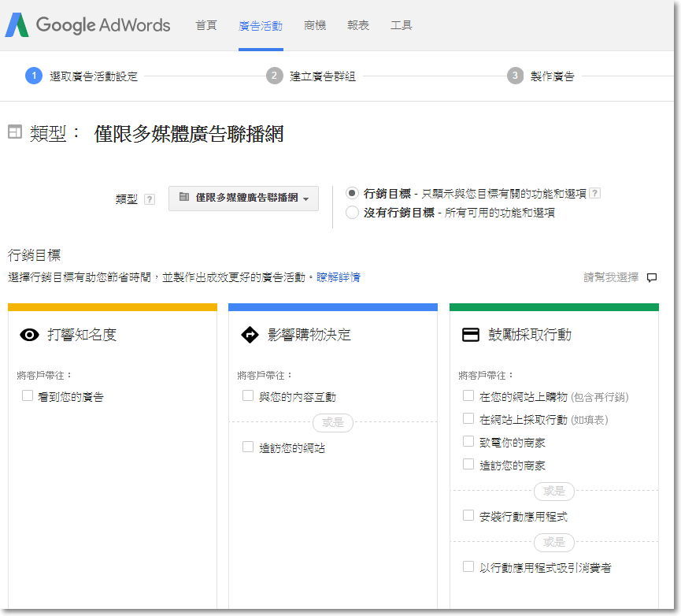Check 在您的網站上購物 option
Viewport: 681px width, 616px height.
click(x=468, y=395)
